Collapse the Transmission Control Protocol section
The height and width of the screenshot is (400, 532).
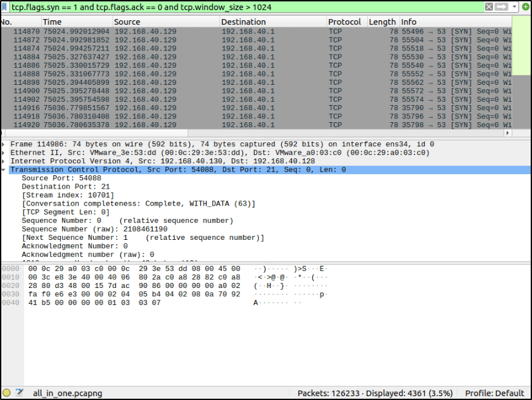point(5,170)
